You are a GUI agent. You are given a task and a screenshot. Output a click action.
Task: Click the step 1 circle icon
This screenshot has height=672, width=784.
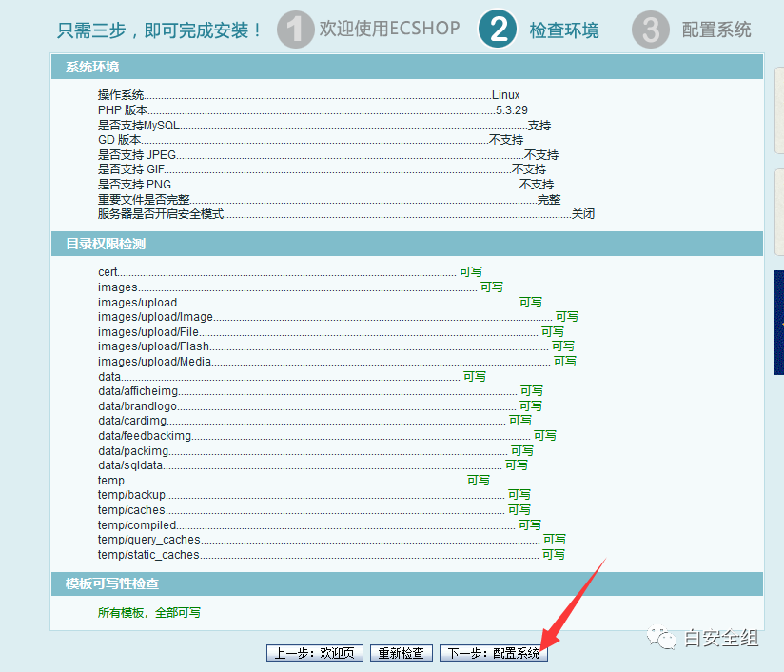[295, 30]
